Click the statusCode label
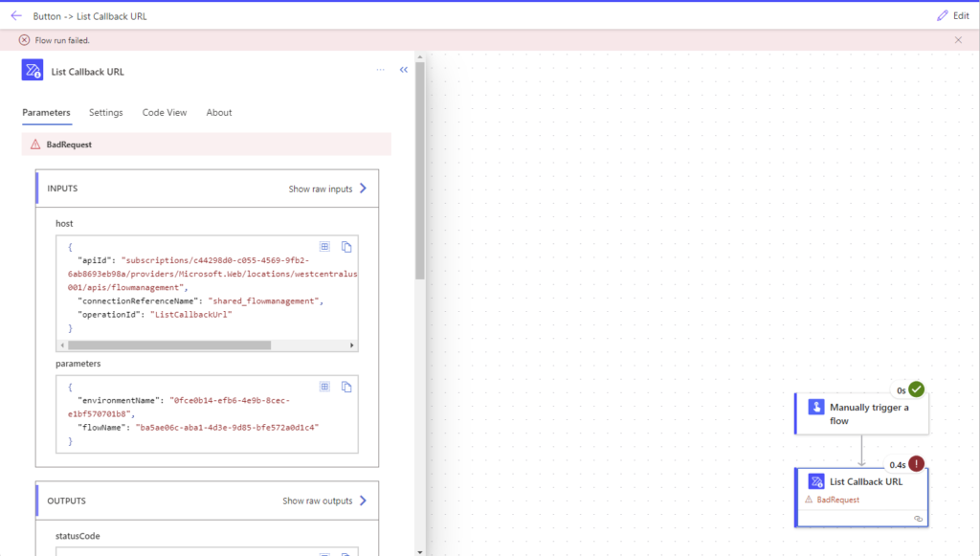Image resolution: width=980 pixels, height=556 pixels. point(78,536)
